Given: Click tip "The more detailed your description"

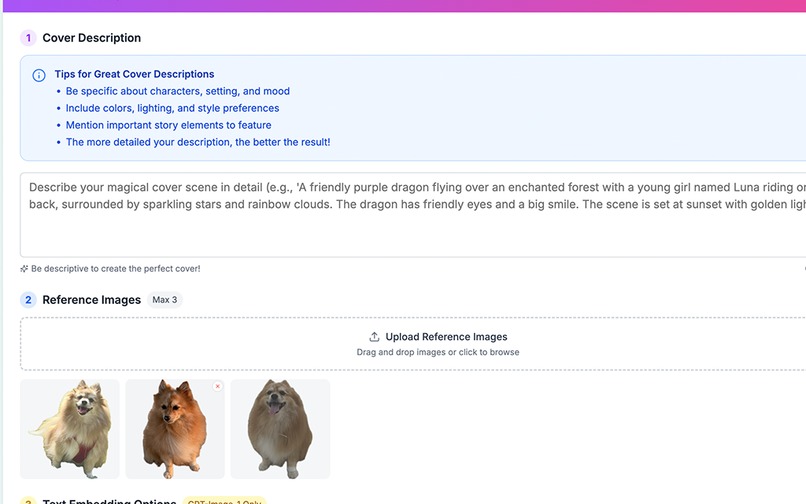Looking at the screenshot, I should tap(198, 142).
